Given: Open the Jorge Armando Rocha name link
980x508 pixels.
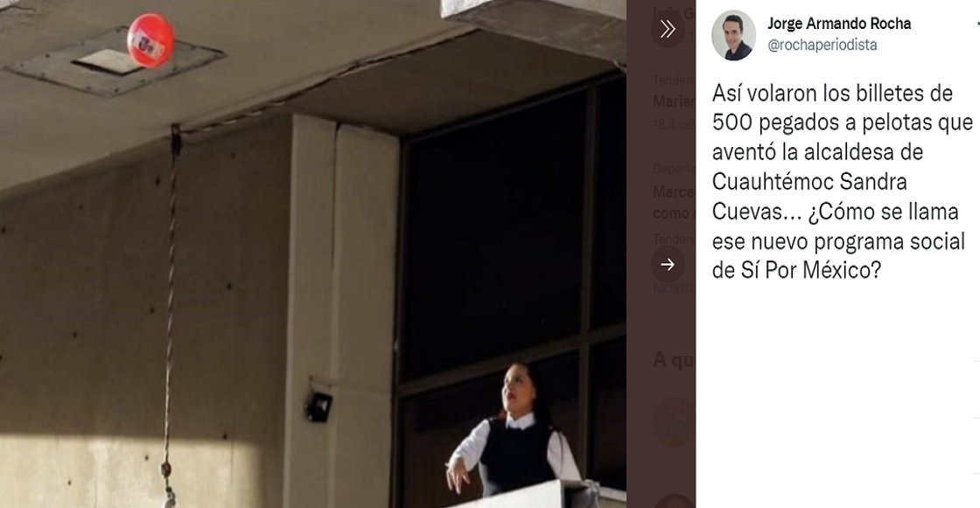Looking at the screenshot, I should (x=839, y=24).
